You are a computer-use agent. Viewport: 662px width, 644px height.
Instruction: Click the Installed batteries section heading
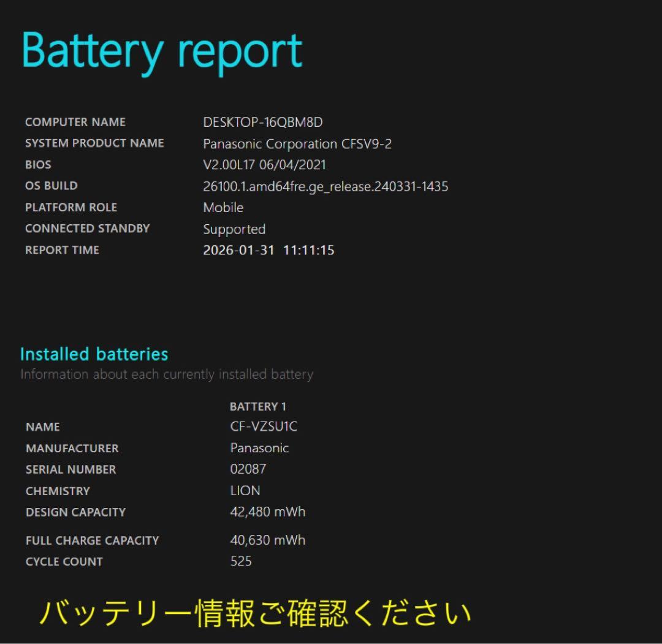[x=94, y=354]
